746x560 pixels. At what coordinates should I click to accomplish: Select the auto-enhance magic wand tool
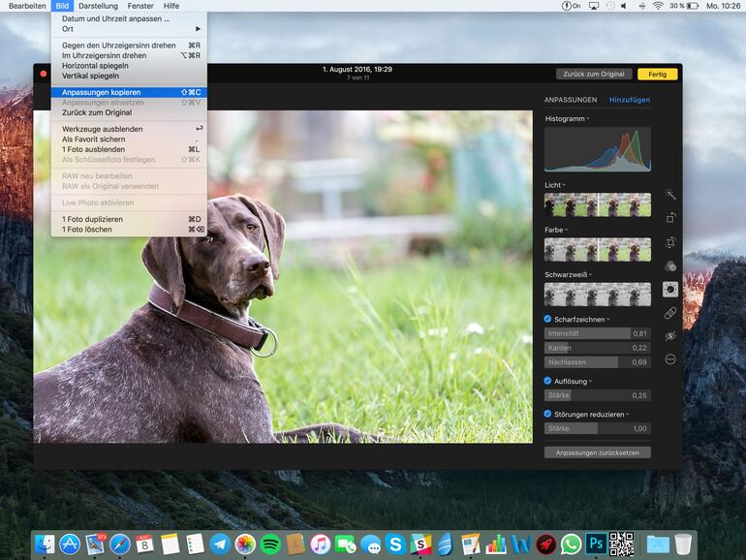(x=670, y=195)
